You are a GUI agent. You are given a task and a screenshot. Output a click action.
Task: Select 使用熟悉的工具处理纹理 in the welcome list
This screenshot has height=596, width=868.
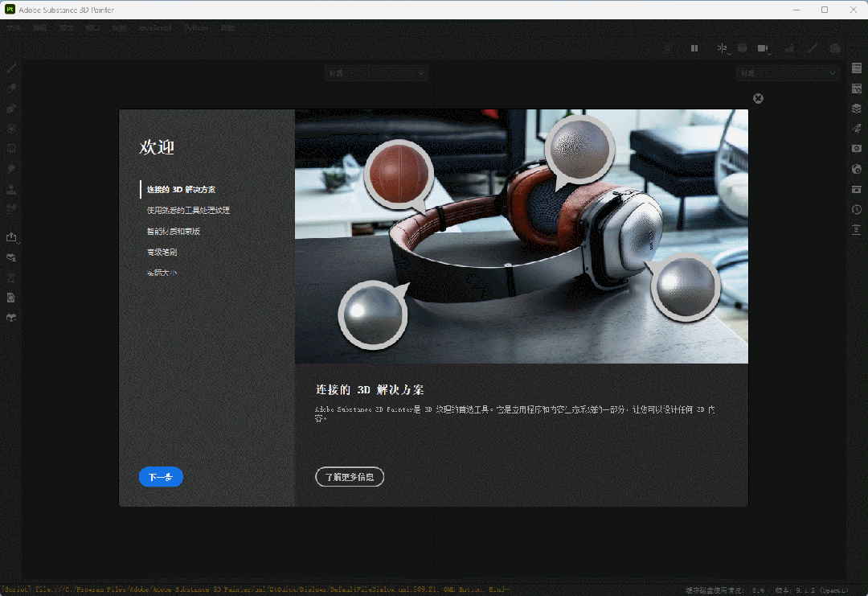click(188, 211)
